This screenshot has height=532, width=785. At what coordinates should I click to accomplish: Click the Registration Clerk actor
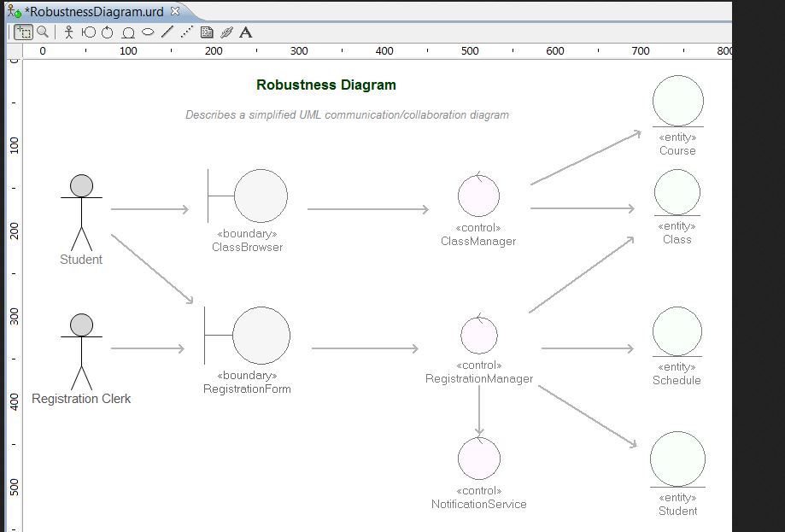[81, 352]
